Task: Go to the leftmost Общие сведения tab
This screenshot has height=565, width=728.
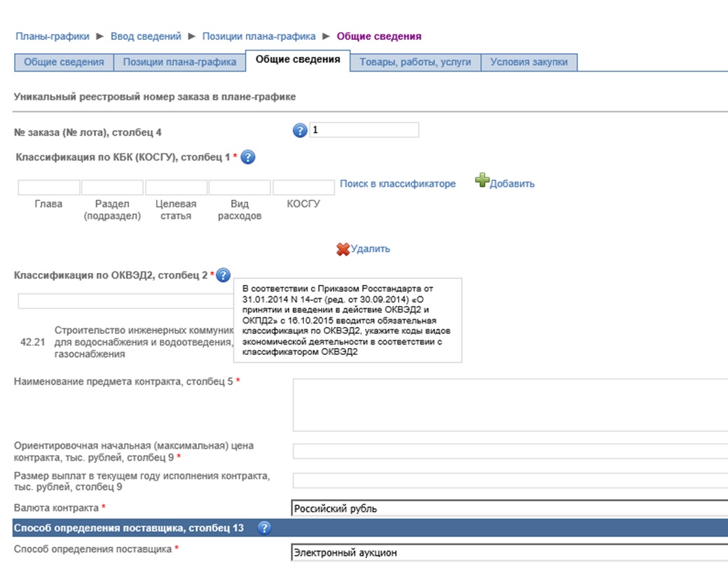Action: 64,62
